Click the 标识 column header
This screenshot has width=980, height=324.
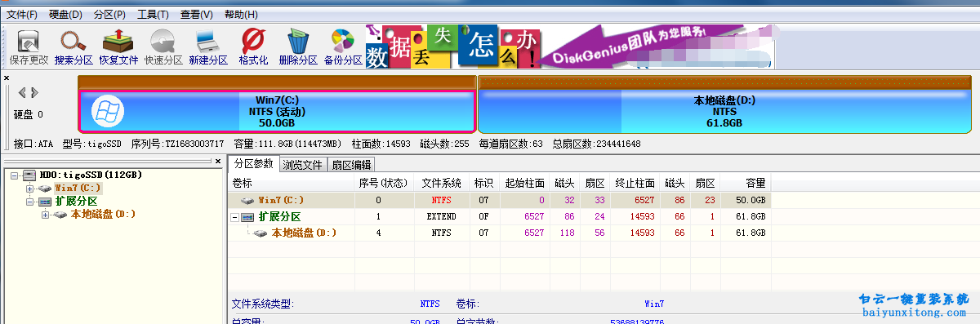coord(483,183)
